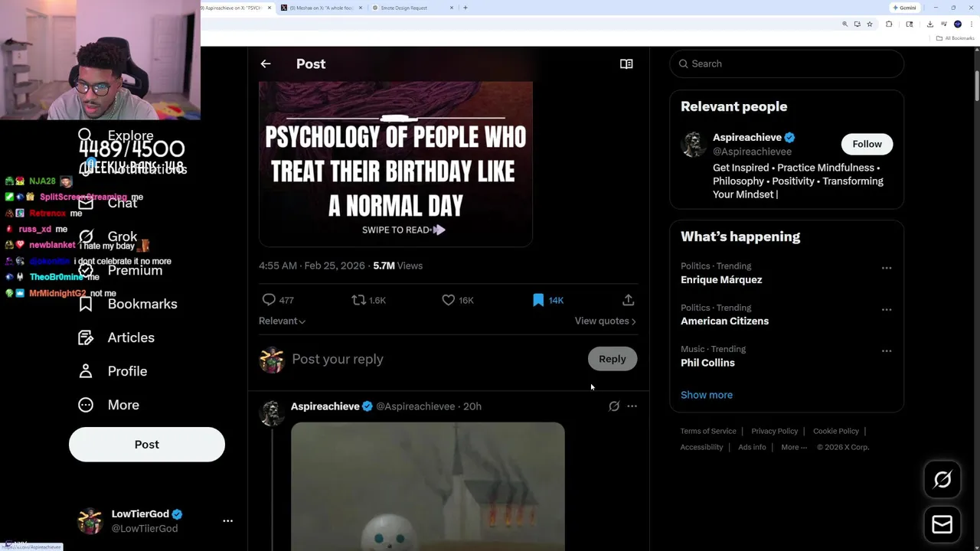Open Chrome zoom magnifier icon
980x551 pixels.
pos(845,24)
